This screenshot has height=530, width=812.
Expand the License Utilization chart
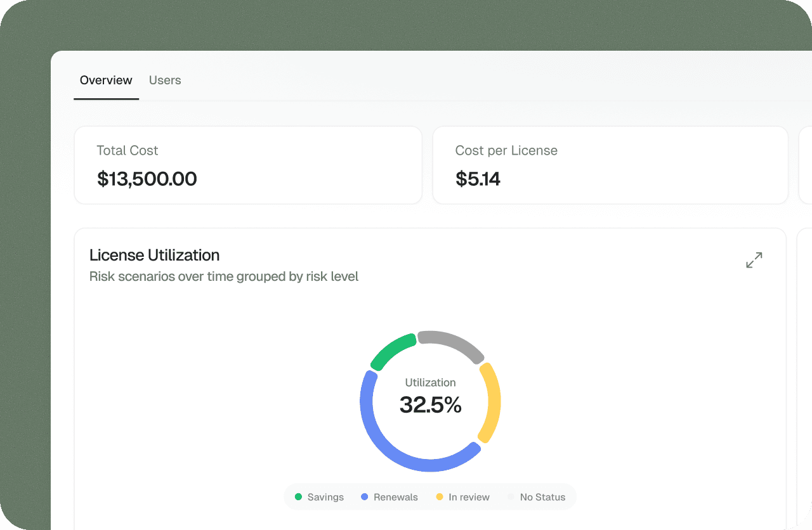click(x=754, y=260)
